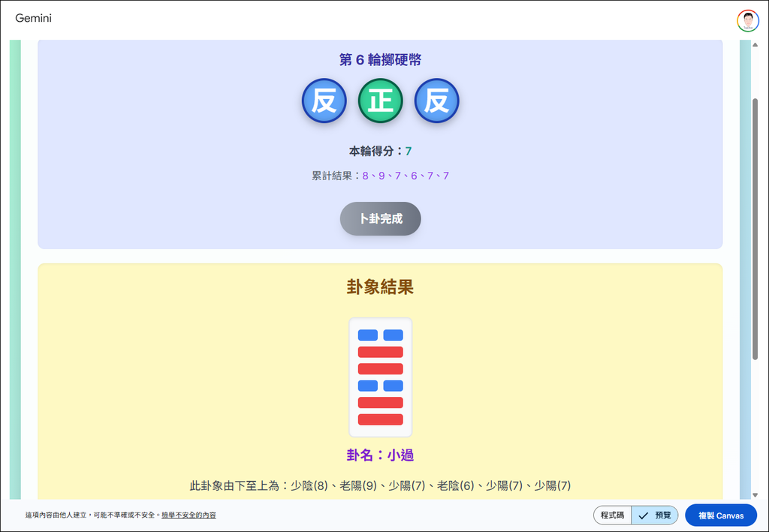Click the green 正 coin
The width and height of the screenshot is (769, 532).
point(381,101)
